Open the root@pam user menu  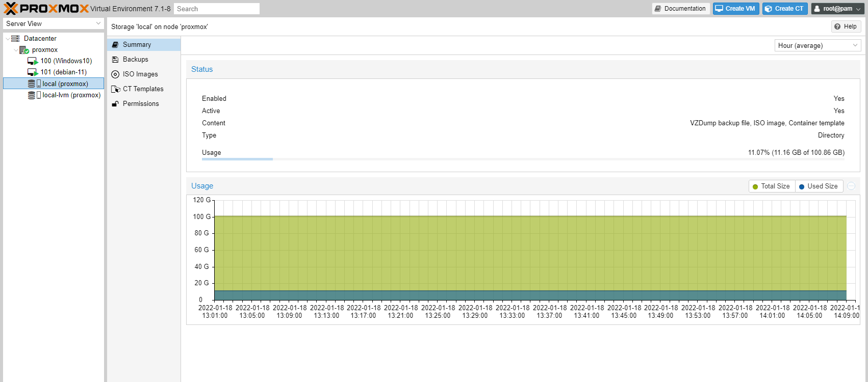837,9
